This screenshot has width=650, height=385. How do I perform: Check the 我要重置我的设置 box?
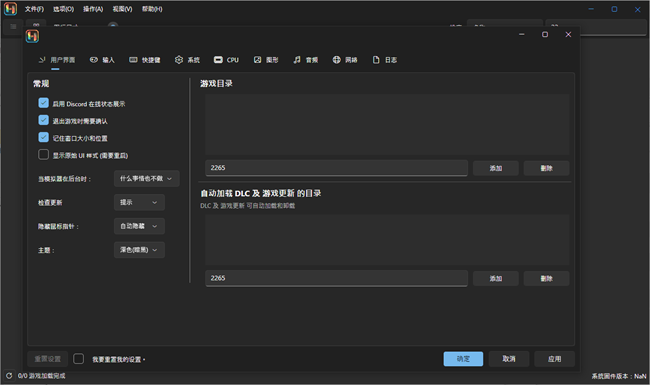coord(78,359)
